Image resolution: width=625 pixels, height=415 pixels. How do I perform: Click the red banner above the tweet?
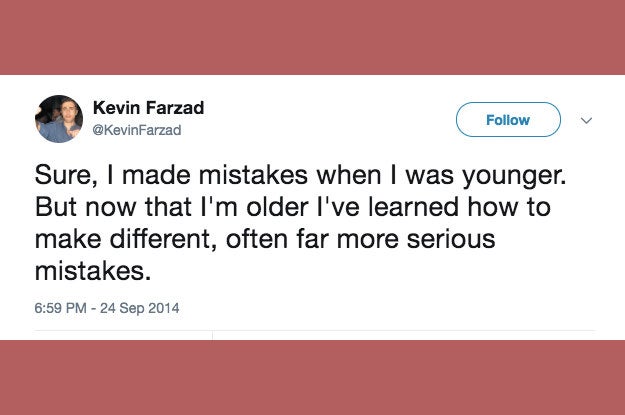[x=312, y=37]
